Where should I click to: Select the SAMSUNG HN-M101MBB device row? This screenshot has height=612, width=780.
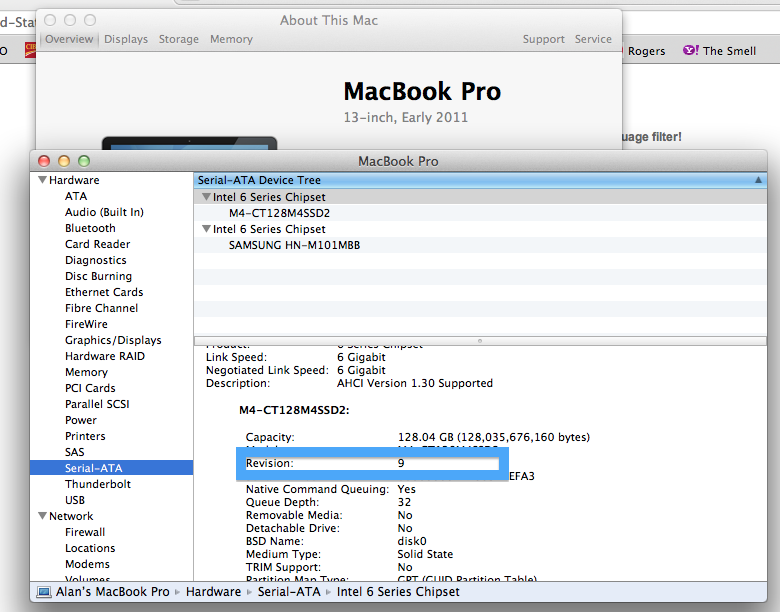[480, 245]
